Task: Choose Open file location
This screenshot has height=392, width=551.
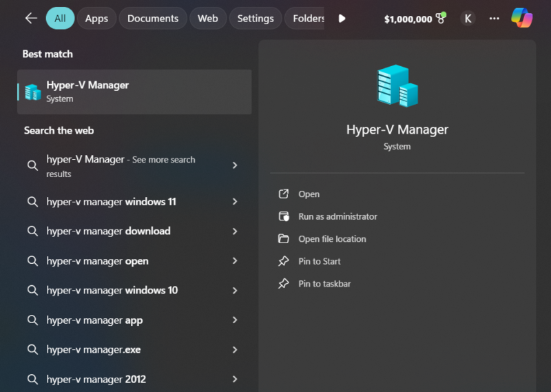Action: click(x=332, y=239)
